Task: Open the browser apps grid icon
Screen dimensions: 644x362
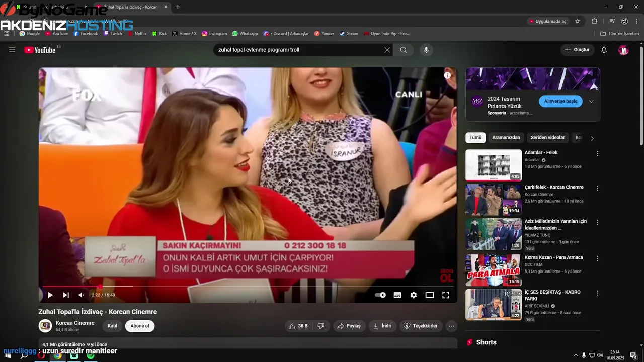Action: pos(7,34)
